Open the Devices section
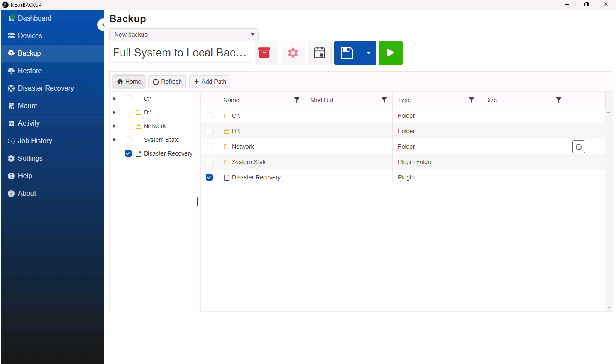The image size is (616, 364). 52,35
